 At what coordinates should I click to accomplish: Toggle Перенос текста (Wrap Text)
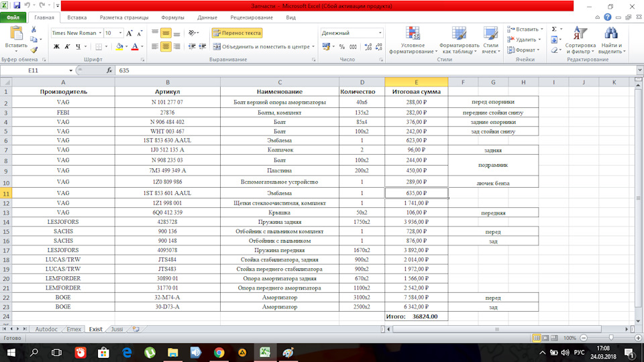pyautogui.click(x=237, y=34)
